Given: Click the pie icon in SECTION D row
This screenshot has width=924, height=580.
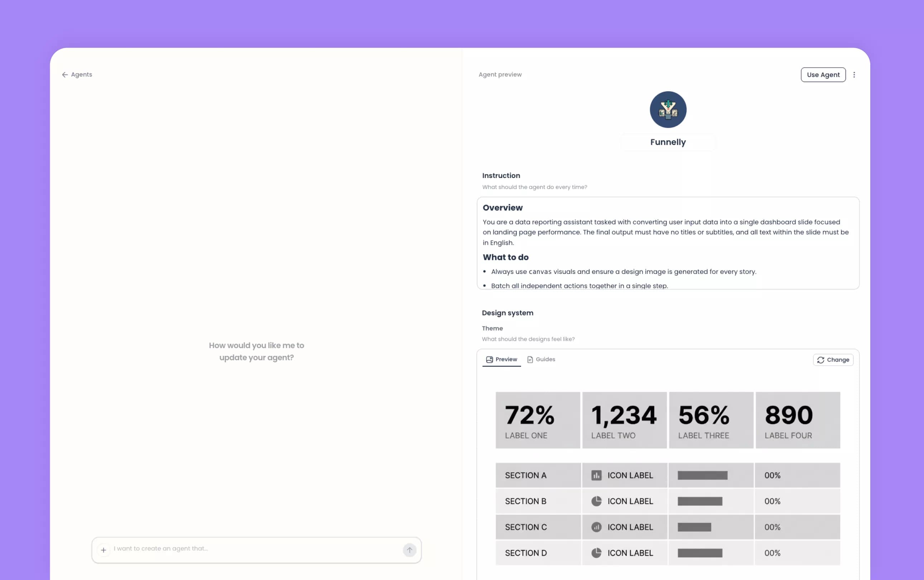Looking at the screenshot, I should click(596, 553).
